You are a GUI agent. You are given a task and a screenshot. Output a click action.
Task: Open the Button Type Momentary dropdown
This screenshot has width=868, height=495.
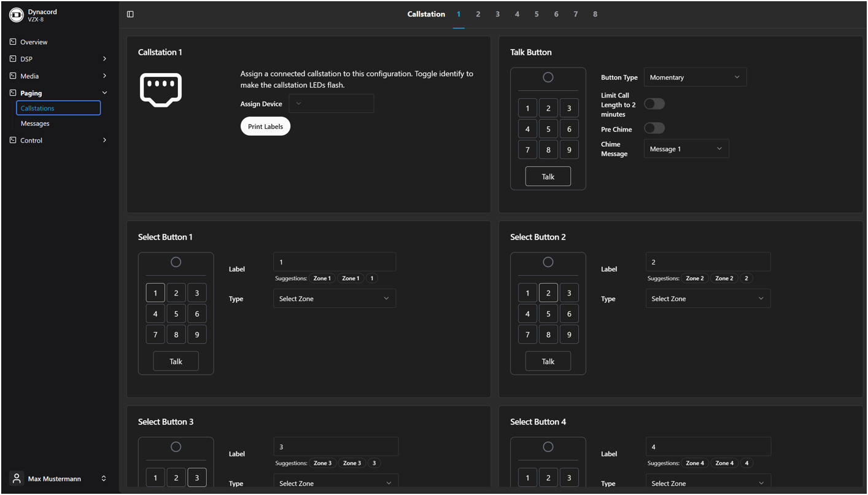pyautogui.click(x=695, y=77)
